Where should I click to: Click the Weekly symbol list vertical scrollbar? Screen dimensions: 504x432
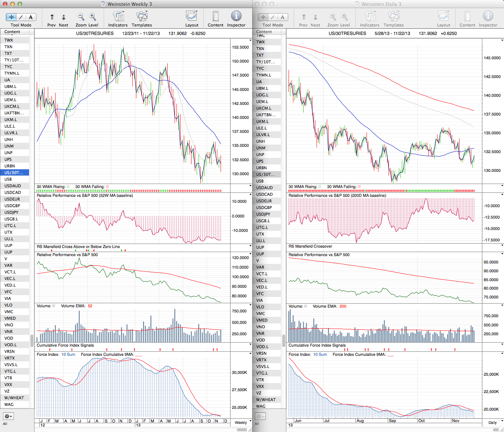tap(32, 339)
